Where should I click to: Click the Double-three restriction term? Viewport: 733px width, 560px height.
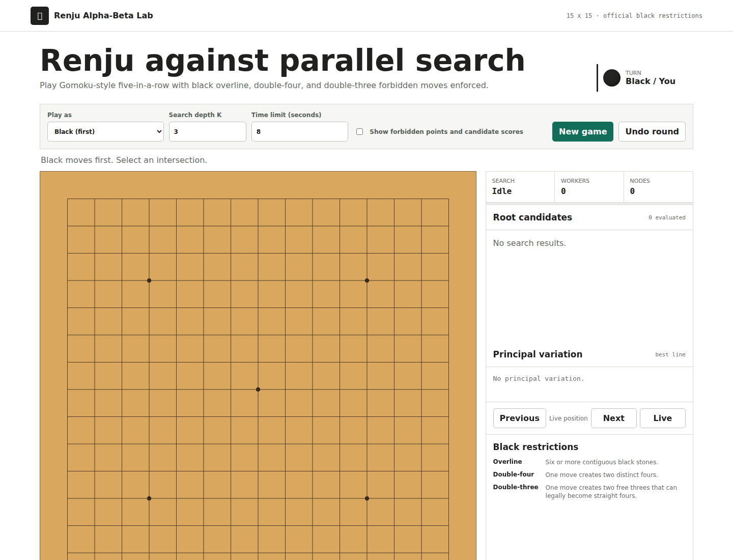(516, 487)
